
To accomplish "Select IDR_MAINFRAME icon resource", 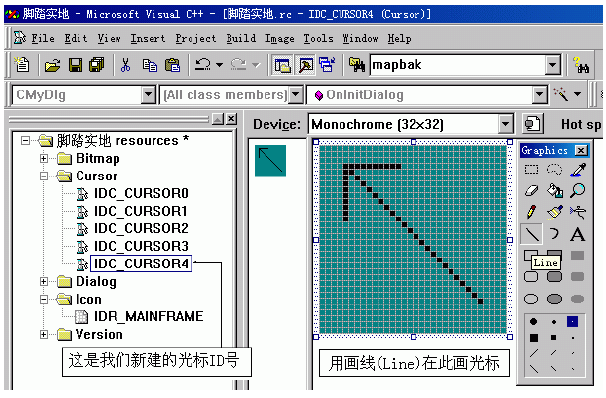I will pos(148,316).
